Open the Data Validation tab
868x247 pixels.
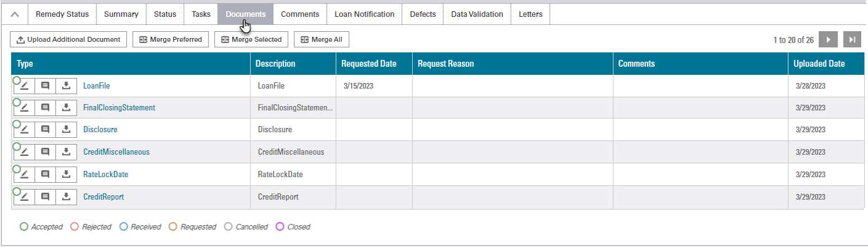click(x=477, y=14)
